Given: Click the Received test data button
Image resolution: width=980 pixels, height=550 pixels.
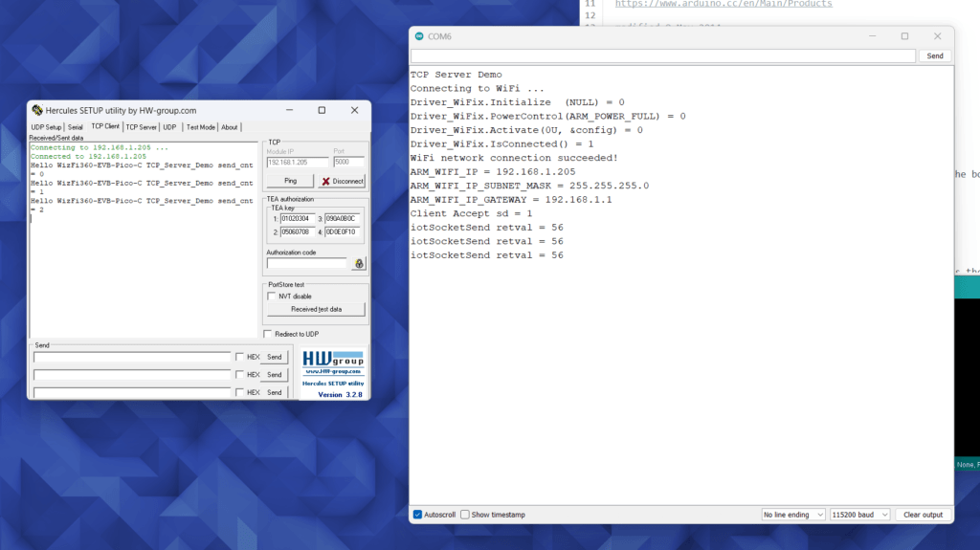Looking at the screenshot, I should (316, 309).
